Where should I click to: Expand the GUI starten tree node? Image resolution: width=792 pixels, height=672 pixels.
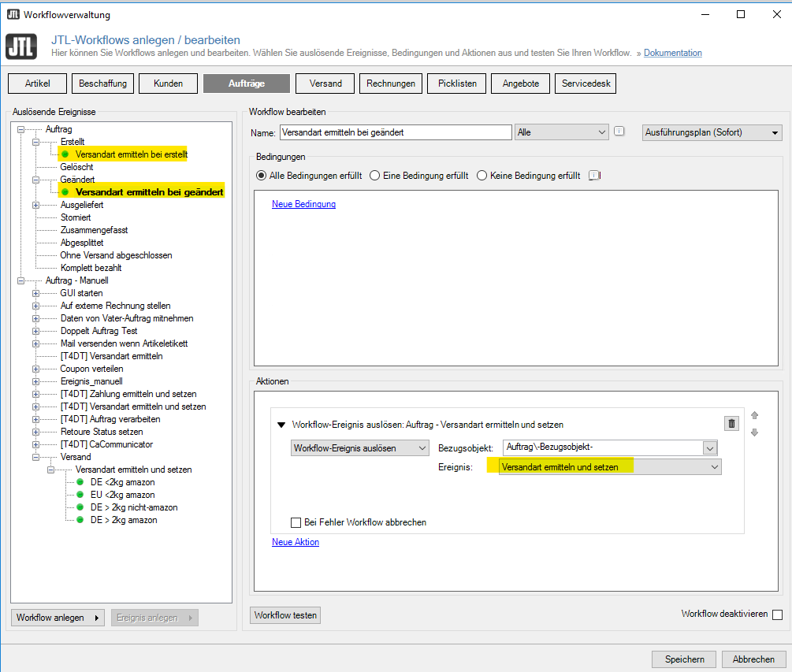(x=36, y=293)
